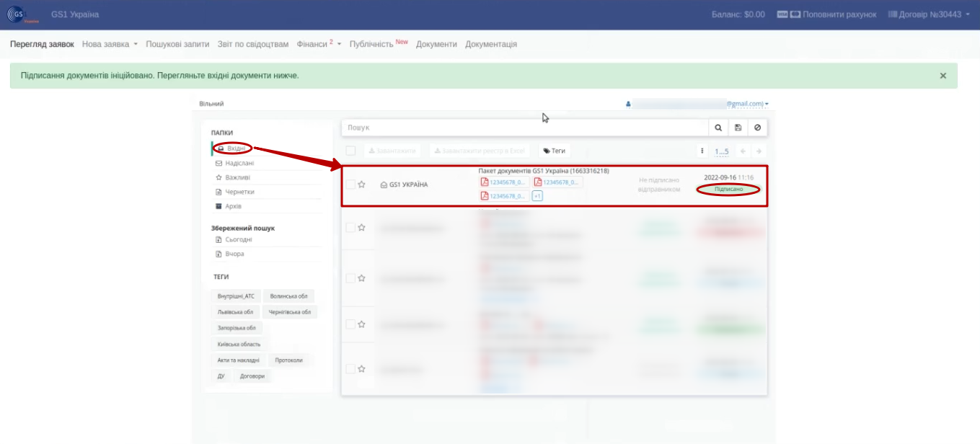Click the 2022-09-16 11:16 timestamp
This screenshot has width=980, height=444.
coord(728,177)
